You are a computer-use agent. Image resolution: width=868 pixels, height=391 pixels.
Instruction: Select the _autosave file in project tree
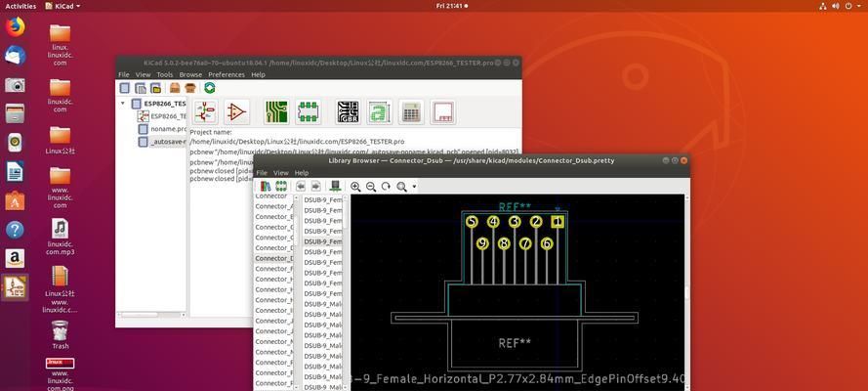pyautogui.click(x=162, y=142)
